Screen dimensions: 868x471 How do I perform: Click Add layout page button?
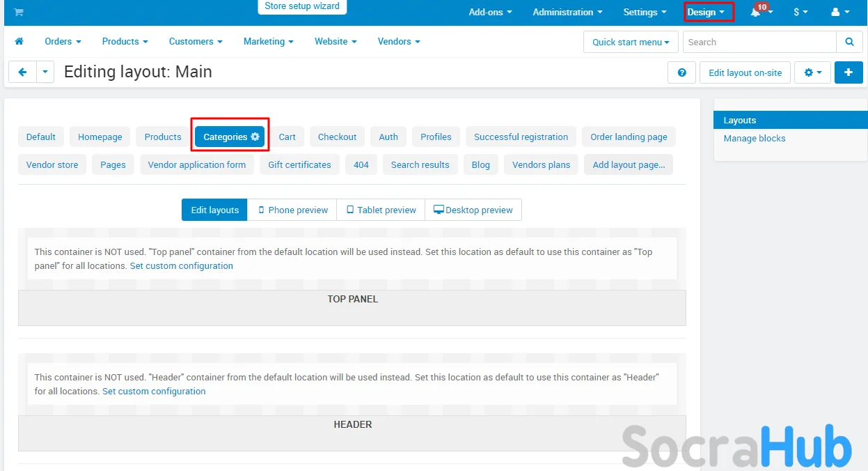[x=629, y=164]
